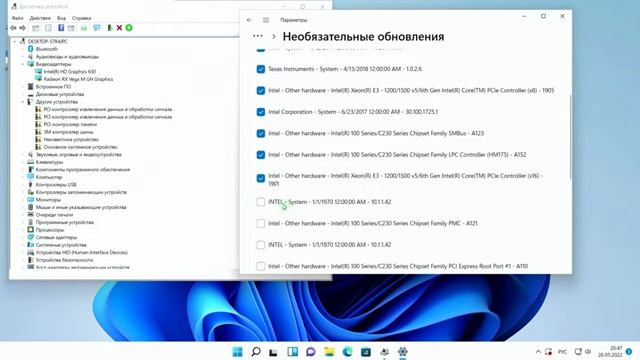Image resolution: width=640 pixels, height=360 pixels.
Task: Open the Windows Start menu
Action: [x=237, y=351]
